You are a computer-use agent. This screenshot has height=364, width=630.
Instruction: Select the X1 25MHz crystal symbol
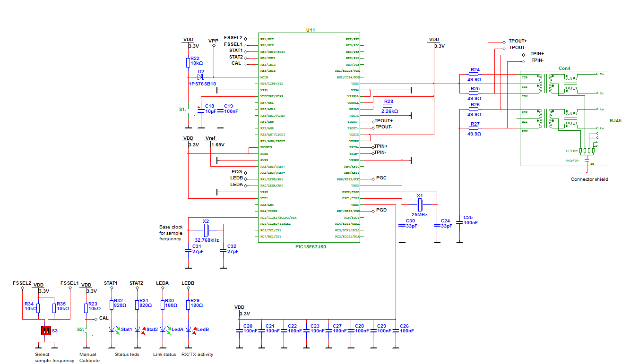[x=419, y=204]
